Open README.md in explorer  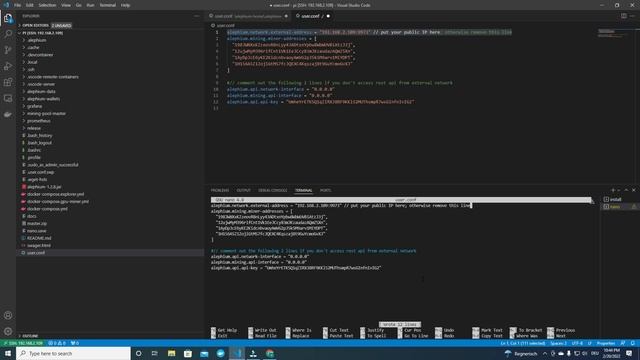pyautogui.click(x=39, y=238)
